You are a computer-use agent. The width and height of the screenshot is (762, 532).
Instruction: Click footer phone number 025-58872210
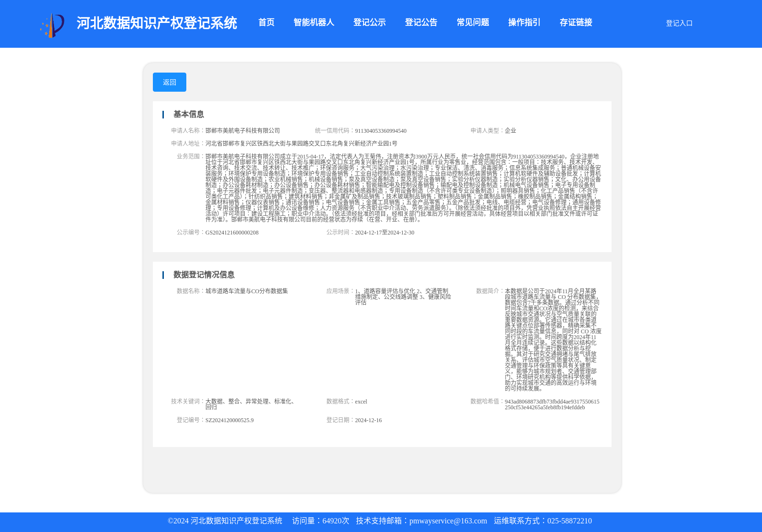(569, 521)
